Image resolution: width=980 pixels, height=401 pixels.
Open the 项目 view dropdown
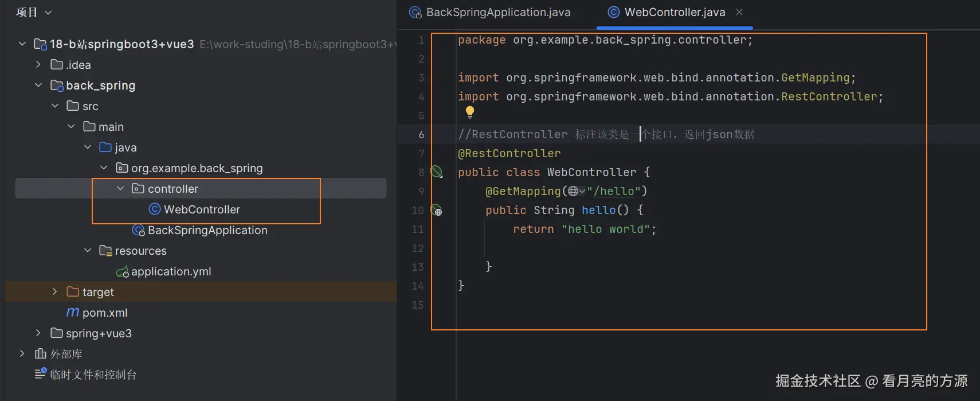(x=34, y=12)
